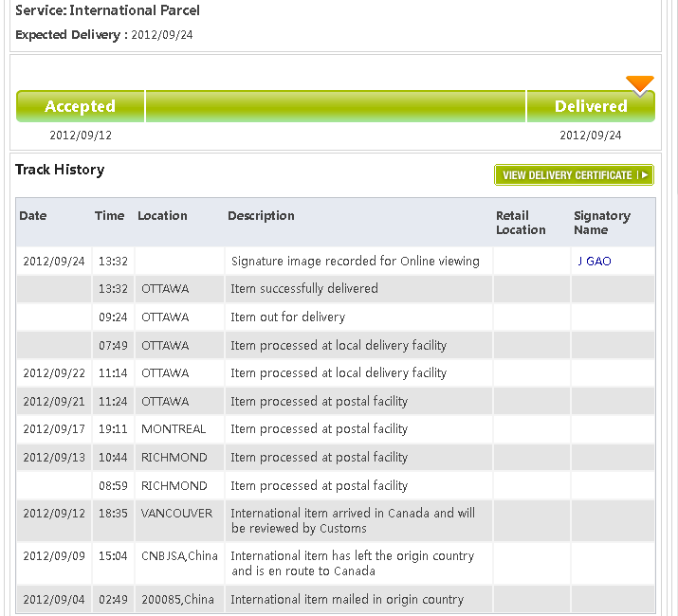The height and width of the screenshot is (616, 678).
Task: Click the CNBJSA,China location cell
Action: (x=180, y=556)
